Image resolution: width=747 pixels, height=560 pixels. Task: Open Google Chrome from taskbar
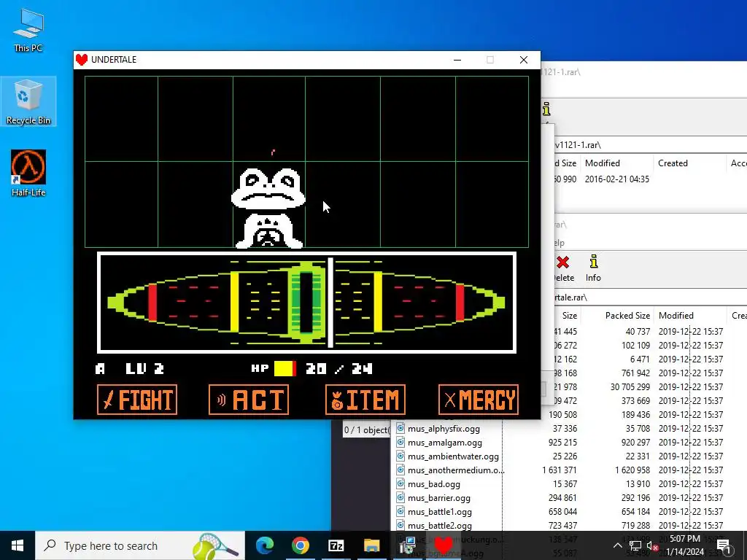point(300,545)
